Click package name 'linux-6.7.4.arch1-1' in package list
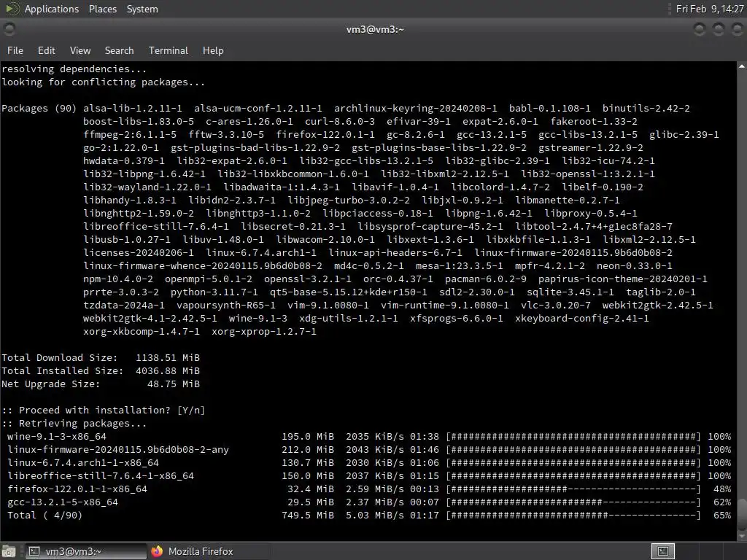Screen dimensions: 747x560 click(x=261, y=253)
